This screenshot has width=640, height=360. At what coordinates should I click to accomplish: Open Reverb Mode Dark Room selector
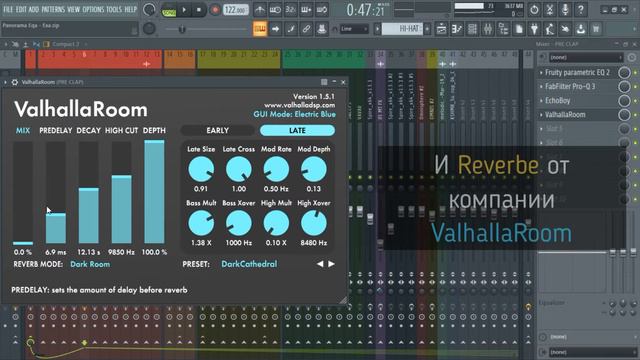90,264
